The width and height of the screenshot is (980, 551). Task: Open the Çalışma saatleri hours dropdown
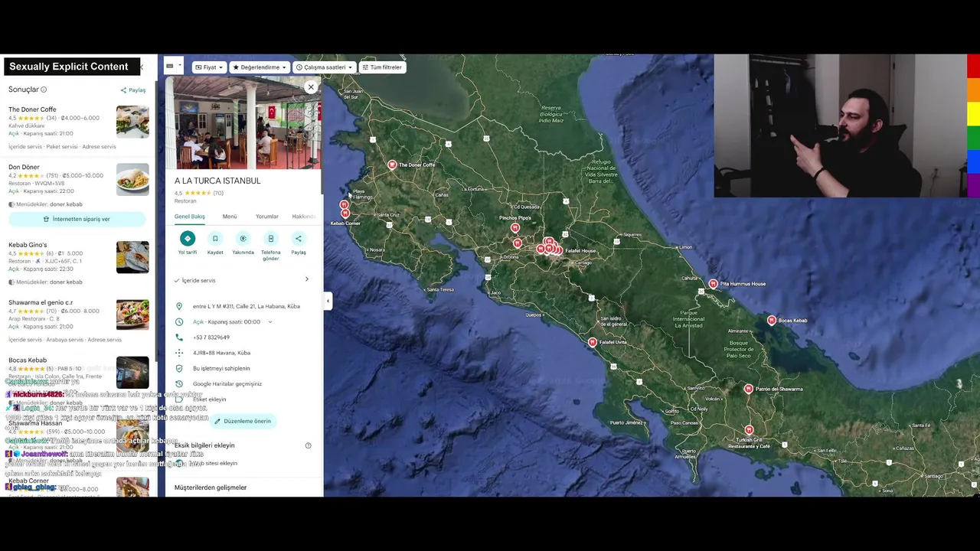(x=325, y=67)
